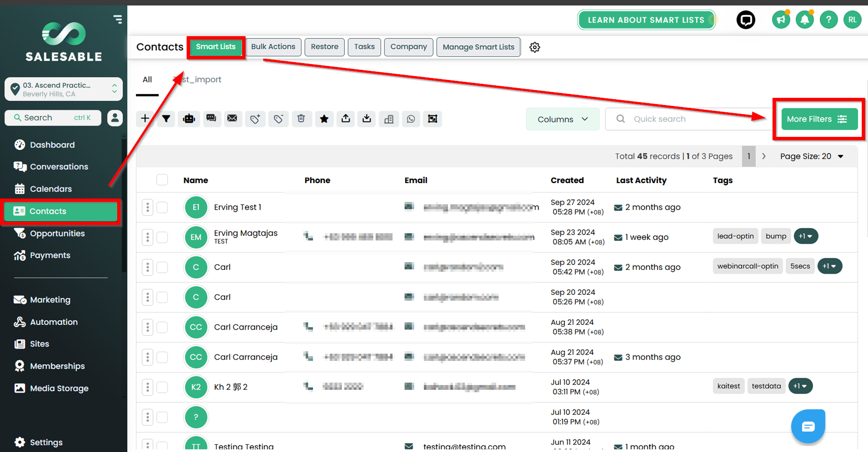Open the Columns dropdown
868x452 pixels.
563,119
